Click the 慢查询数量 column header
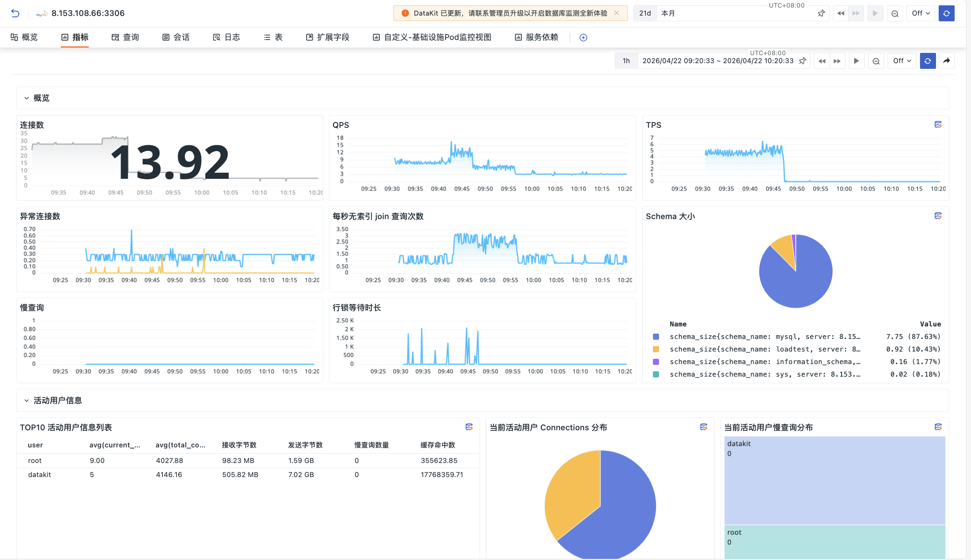971x560 pixels. 371,445
